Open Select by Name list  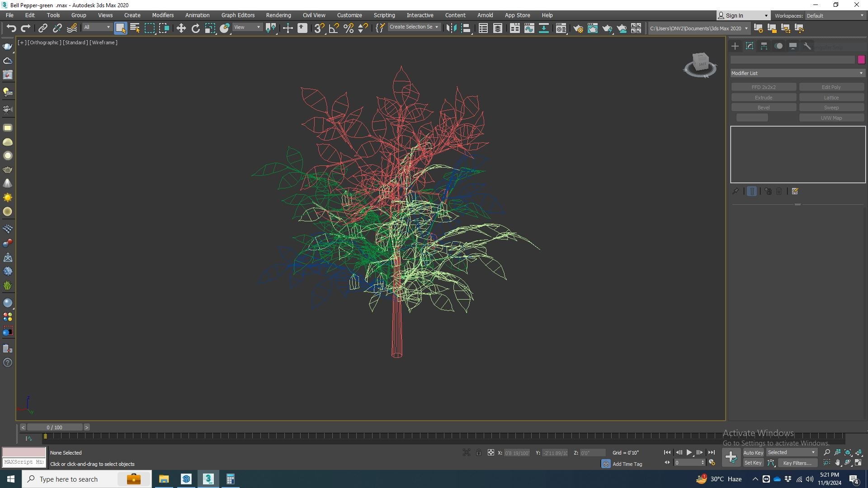(x=135, y=28)
